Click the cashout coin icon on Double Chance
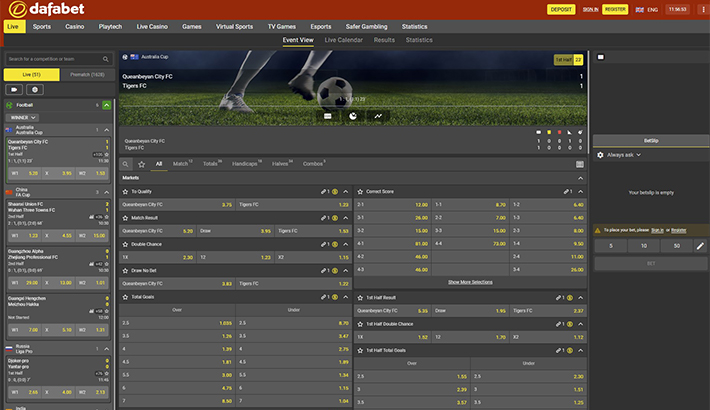Viewport: 710px width, 410px height. tap(335, 244)
